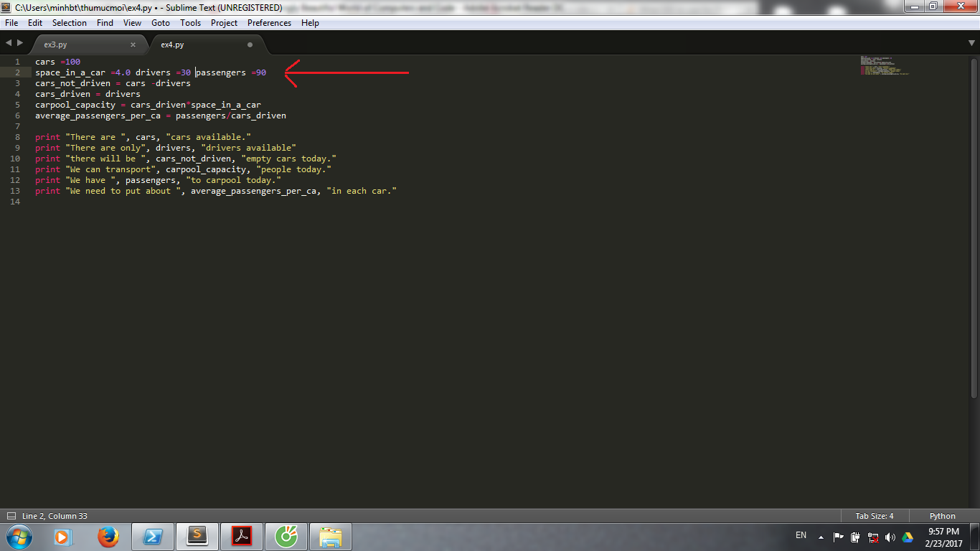
Task: Go to previous tab with left arrow
Action: point(9,43)
